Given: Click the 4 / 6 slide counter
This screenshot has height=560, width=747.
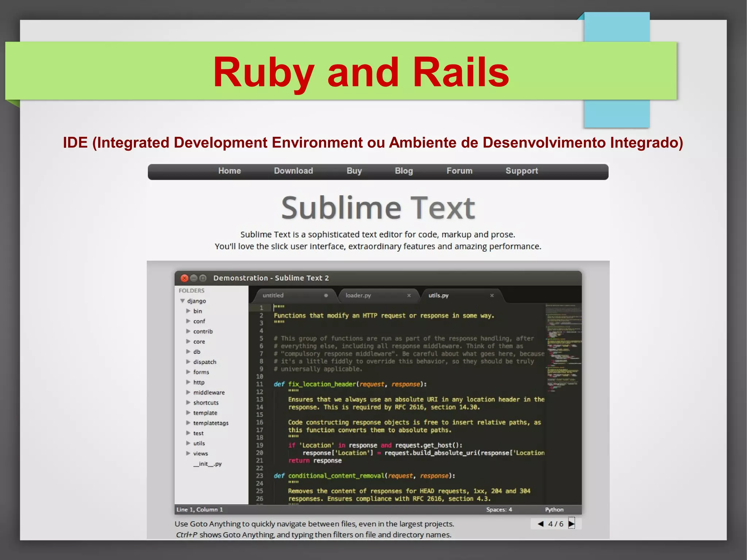Looking at the screenshot, I should point(556,524).
